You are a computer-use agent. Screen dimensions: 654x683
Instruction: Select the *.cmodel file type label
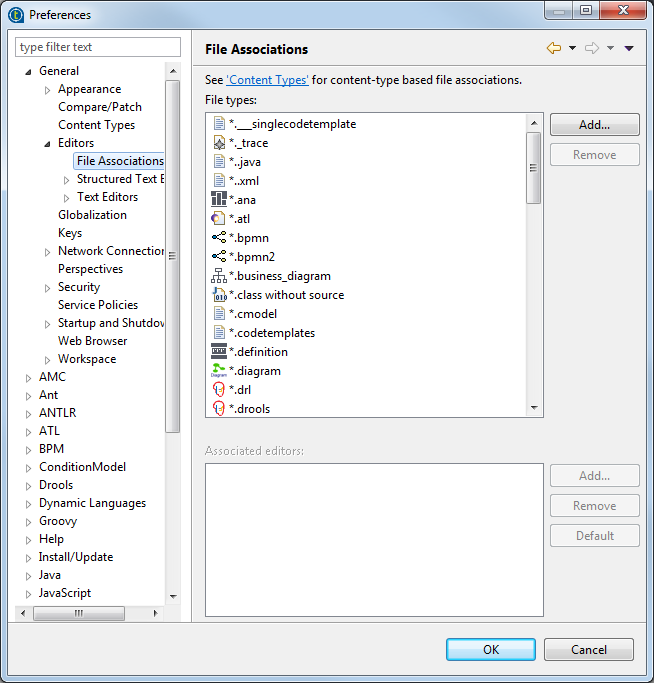(x=253, y=314)
